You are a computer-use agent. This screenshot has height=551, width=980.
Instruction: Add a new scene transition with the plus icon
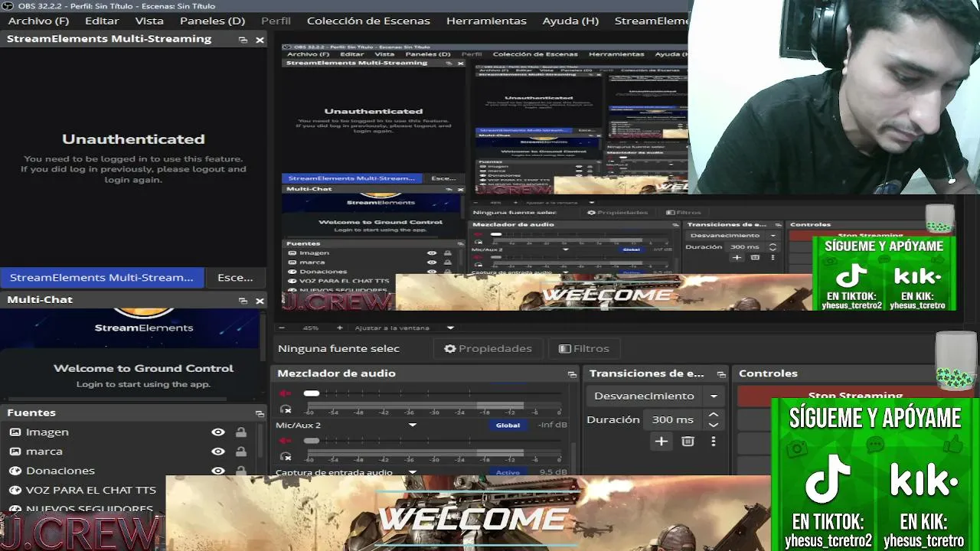661,442
